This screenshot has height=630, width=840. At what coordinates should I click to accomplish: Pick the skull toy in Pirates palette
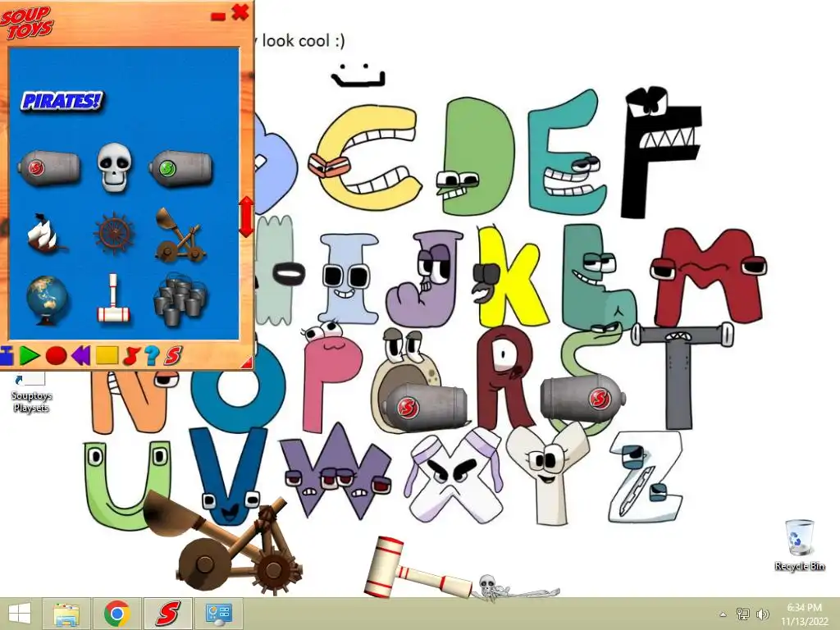(x=113, y=167)
